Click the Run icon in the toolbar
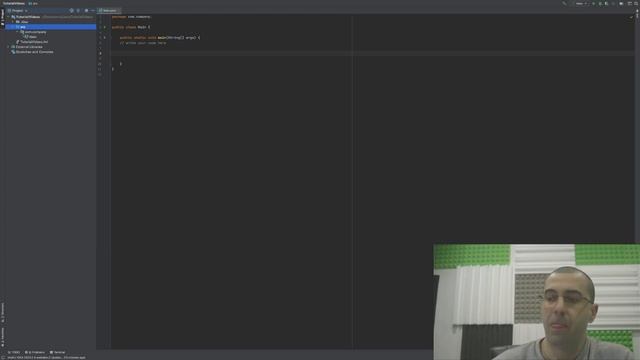640x360 pixels. point(593,4)
